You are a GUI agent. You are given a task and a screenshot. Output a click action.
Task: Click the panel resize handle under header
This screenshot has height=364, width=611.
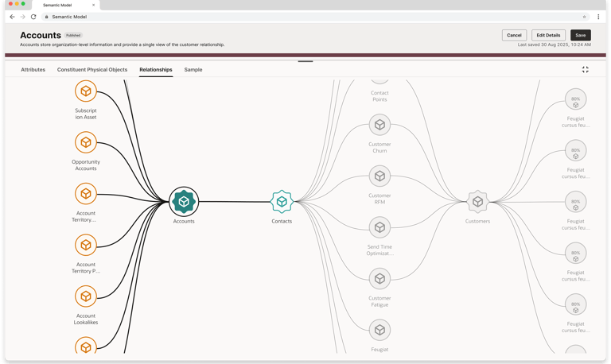point(305,61)
